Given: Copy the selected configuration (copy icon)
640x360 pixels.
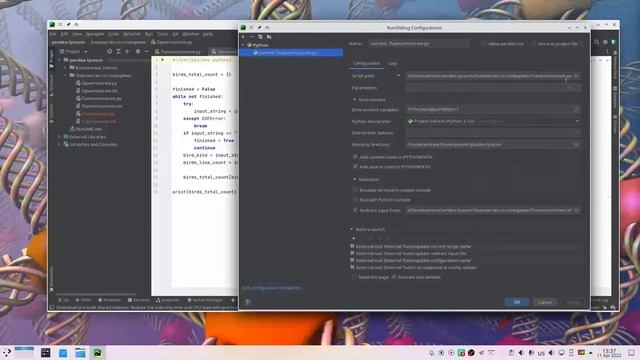Looking at the screenshot, I should (260, 37).
